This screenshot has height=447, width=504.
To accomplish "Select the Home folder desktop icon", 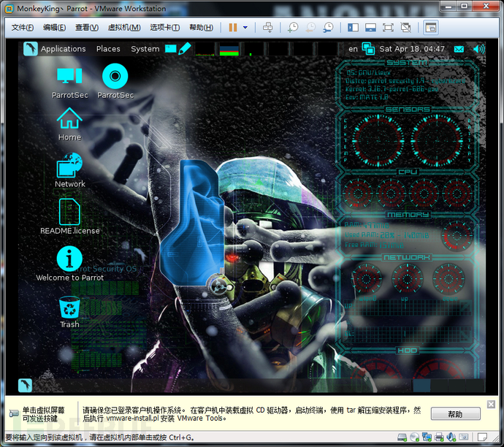I will 69,124.
